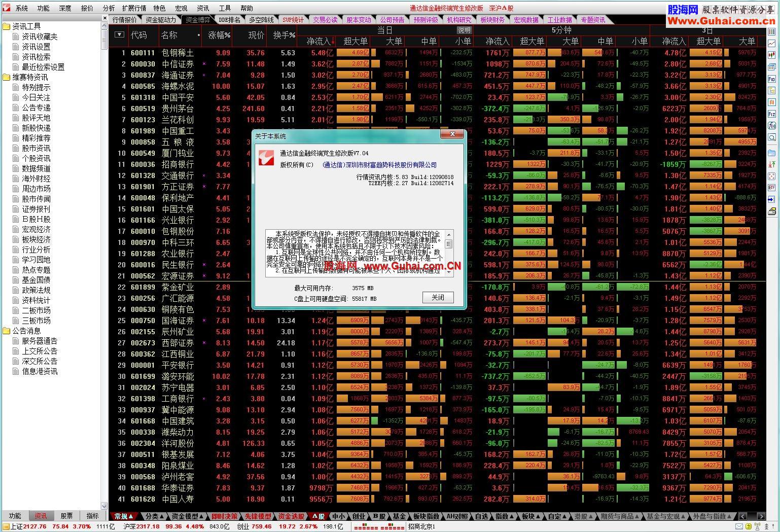The image size is (780, 532).
Task: Click the sector tree structure icon
Action: pos(772,91)
